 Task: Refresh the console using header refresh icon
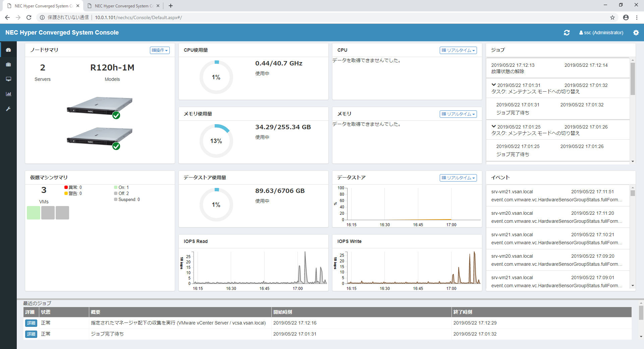pyautogui.click(x=567, y=33)
